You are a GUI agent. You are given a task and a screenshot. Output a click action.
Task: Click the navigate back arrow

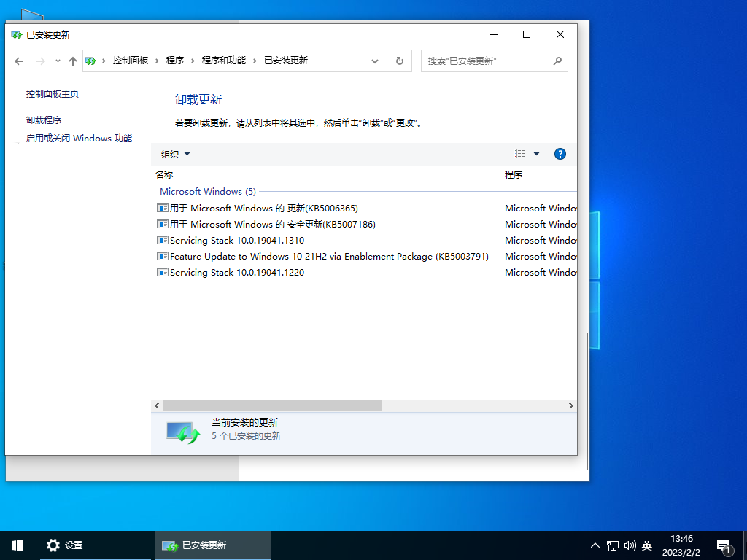pos(19,61)
